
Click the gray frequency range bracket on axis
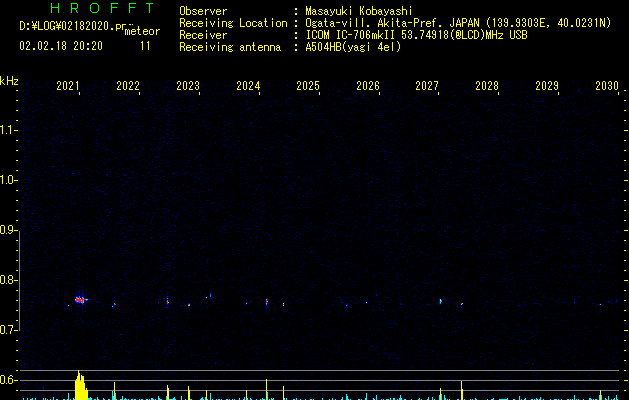(x=19, y=280)
